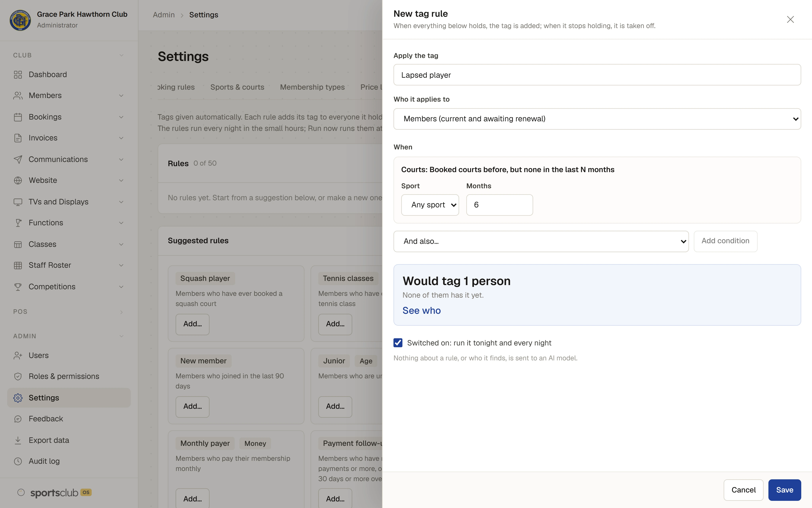
Task: Untick Switched on: run it tonight checkbox
Action: (398, 343)
